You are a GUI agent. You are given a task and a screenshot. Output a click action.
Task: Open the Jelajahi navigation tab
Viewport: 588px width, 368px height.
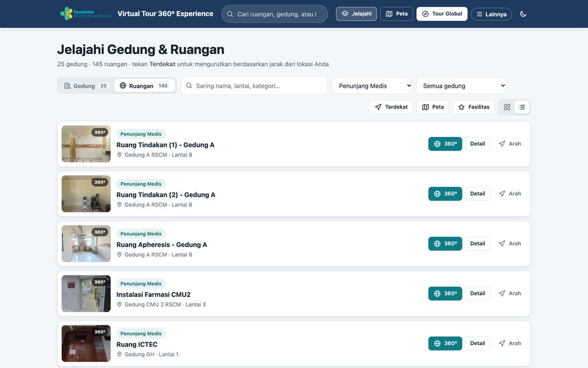(x=356, y=14)
